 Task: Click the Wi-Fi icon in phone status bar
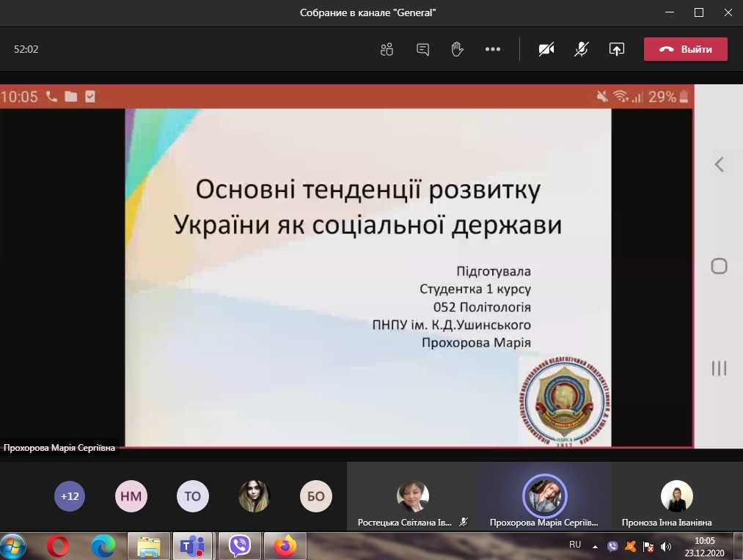(621, 97)
